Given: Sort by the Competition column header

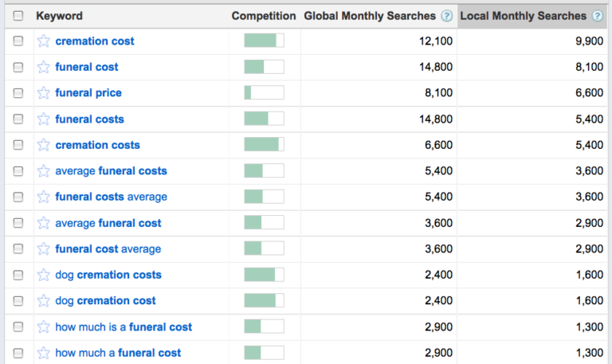Looking at the screenshot, I should [263, 16].
